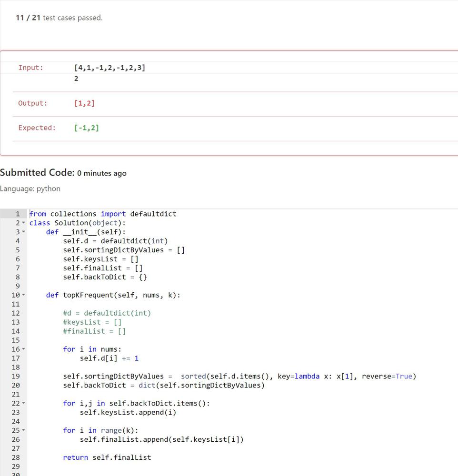Collapse the topKFrequent fold arrow on line 10

coord(24,295)
